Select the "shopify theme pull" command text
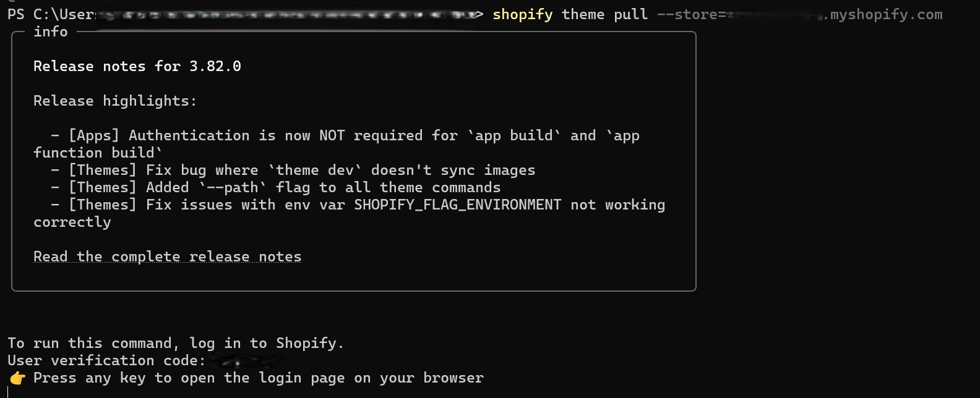980x398 pixels. point(570,14)
